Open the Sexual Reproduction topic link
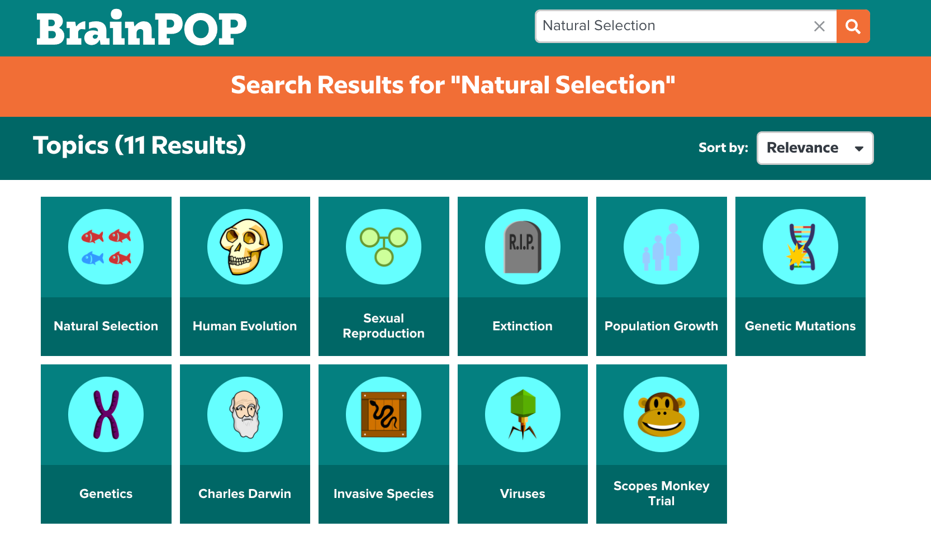Screen dimensions: 931x560 click(384, 326)
